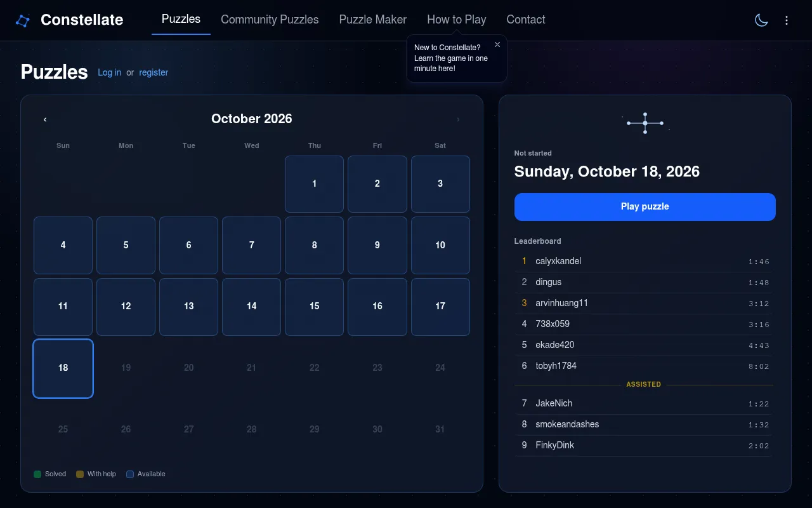This screenshot has height=508, width=812.
Task: Select October 10 puzzle
Action: point(440,245)
